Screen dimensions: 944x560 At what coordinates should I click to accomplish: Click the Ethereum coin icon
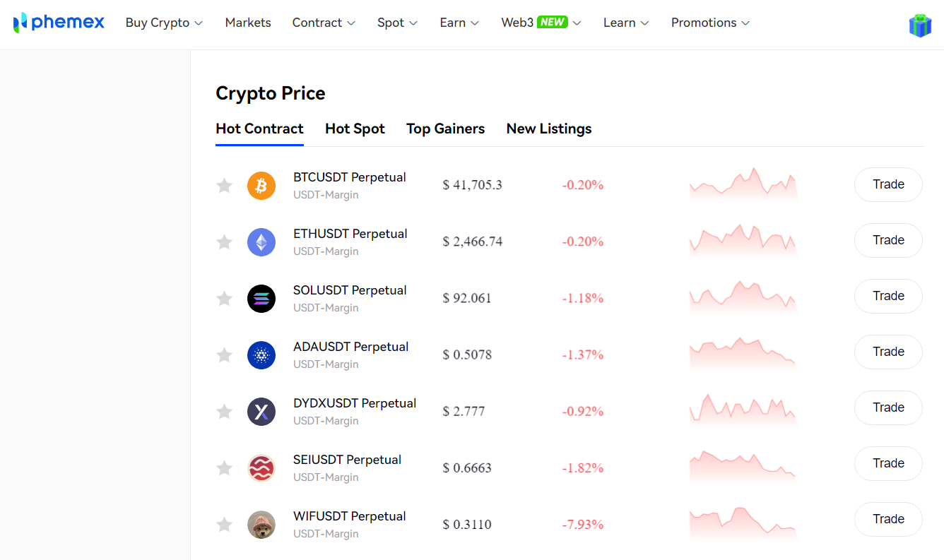point(261,242)
